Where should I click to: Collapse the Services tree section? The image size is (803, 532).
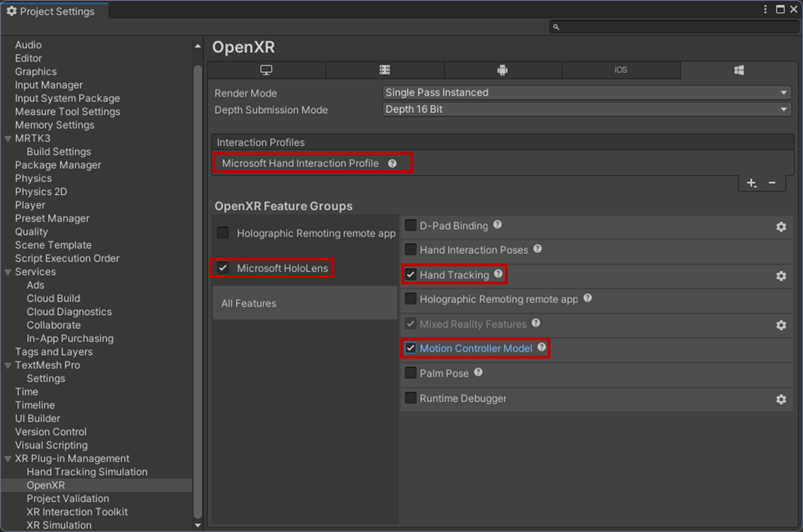[8, 272]
